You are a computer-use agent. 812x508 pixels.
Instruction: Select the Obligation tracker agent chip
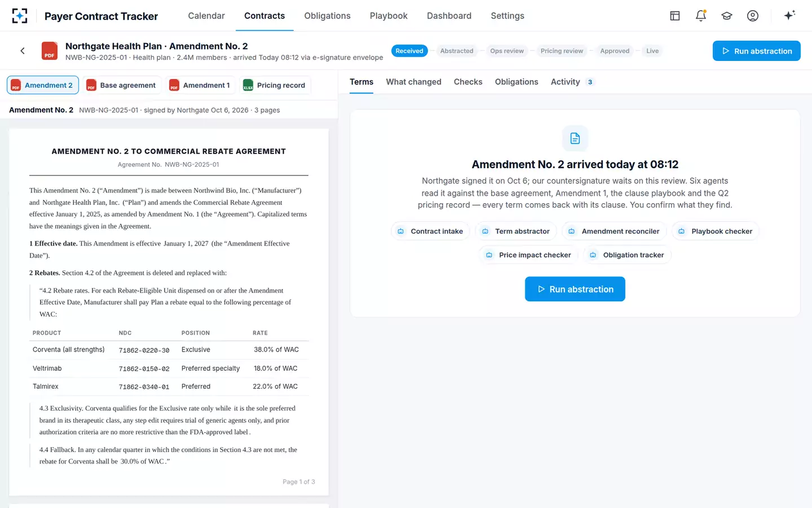click(x=627, y=255)
